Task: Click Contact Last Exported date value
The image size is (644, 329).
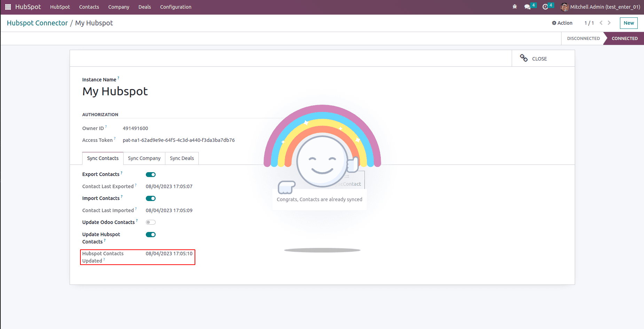Action: (x=169, y=186)
